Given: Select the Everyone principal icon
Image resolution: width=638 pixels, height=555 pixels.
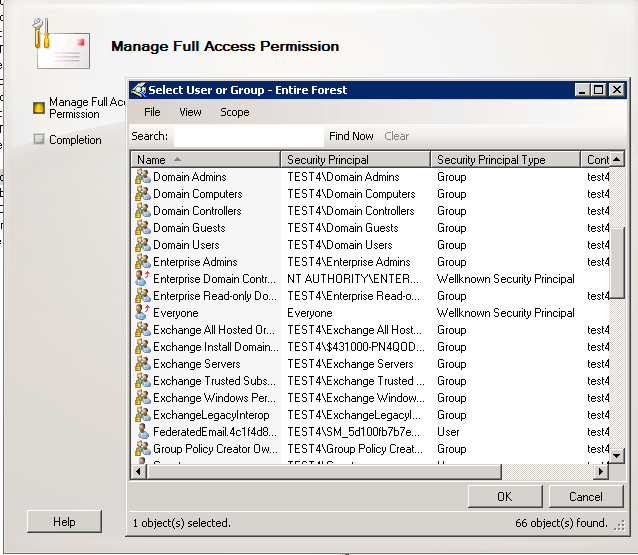Looking at the screenshot, I should (x=143, y=312).
